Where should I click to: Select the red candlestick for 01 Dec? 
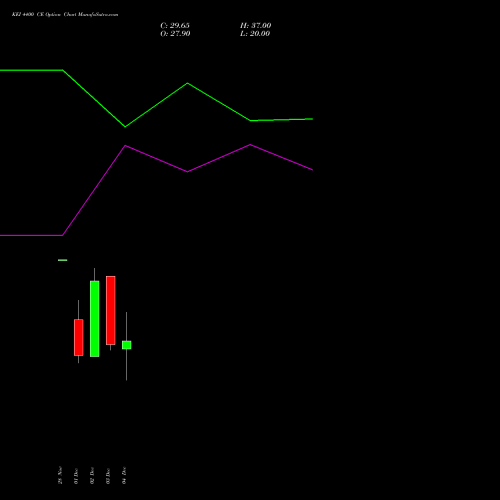point(79,337)
